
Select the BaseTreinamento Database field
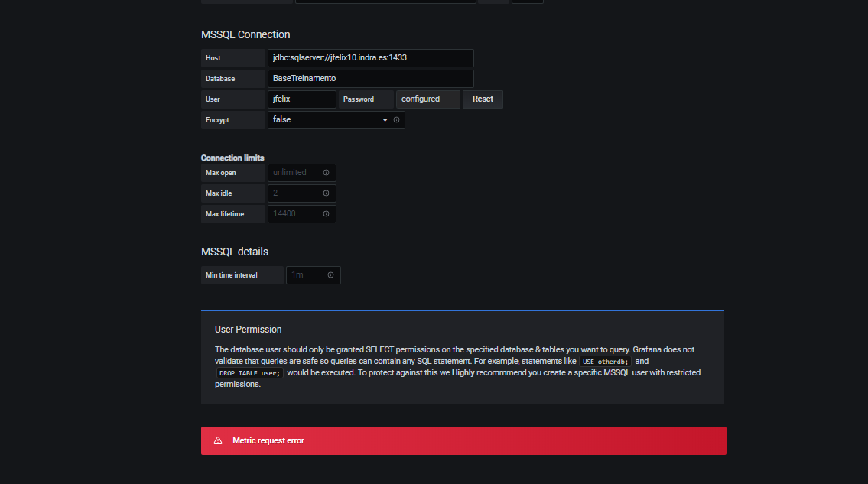[370, 78]
